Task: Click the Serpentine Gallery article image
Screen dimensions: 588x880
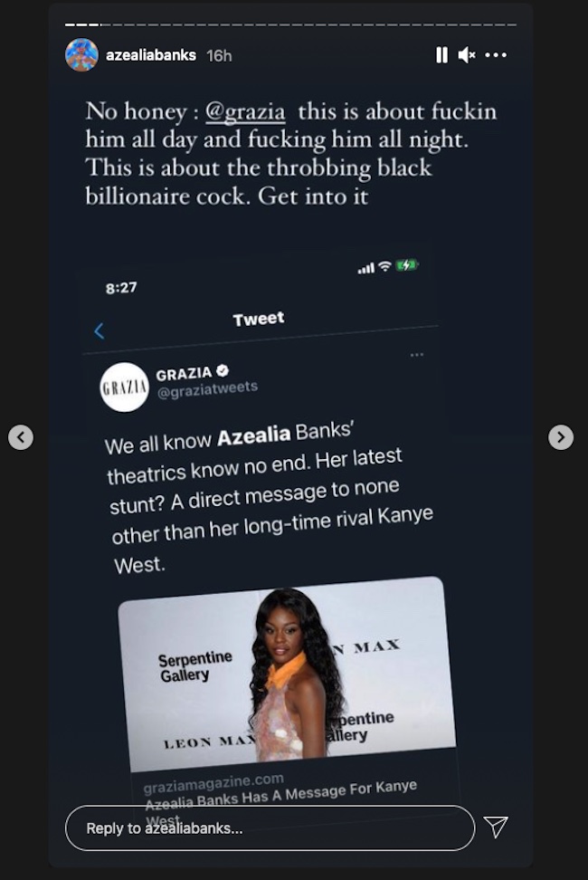Action: click(x=287, y=674)
